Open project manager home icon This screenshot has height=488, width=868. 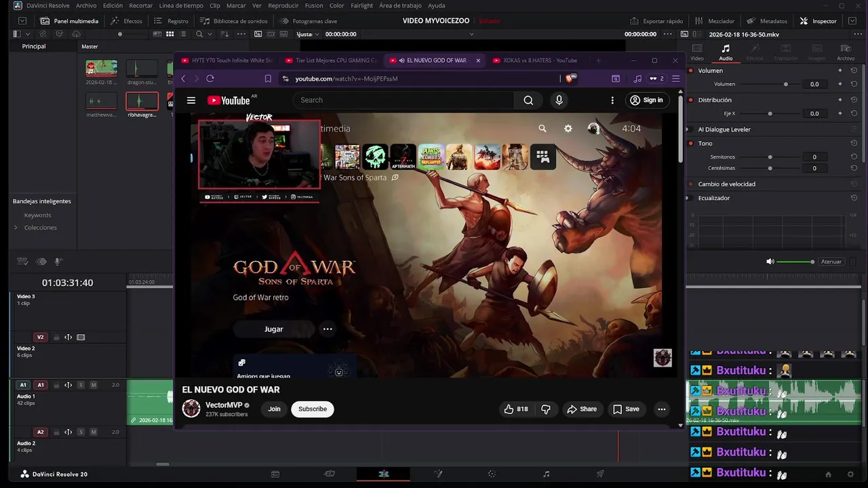pos(828,474)
